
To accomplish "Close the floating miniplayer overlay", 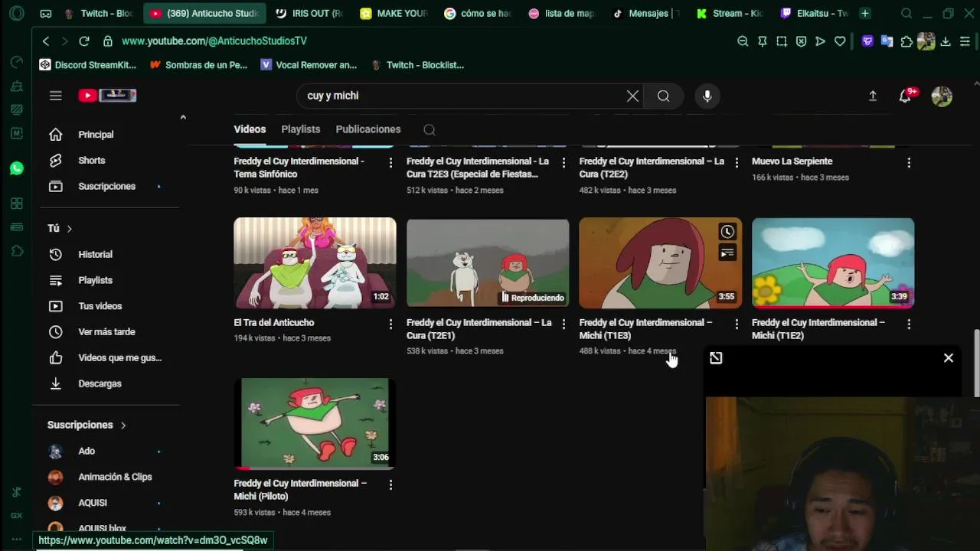I will pos(949,358).
